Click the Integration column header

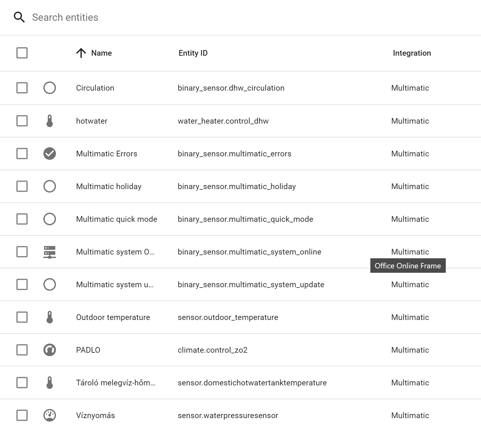pyautogui.click(x=412, y=53)
